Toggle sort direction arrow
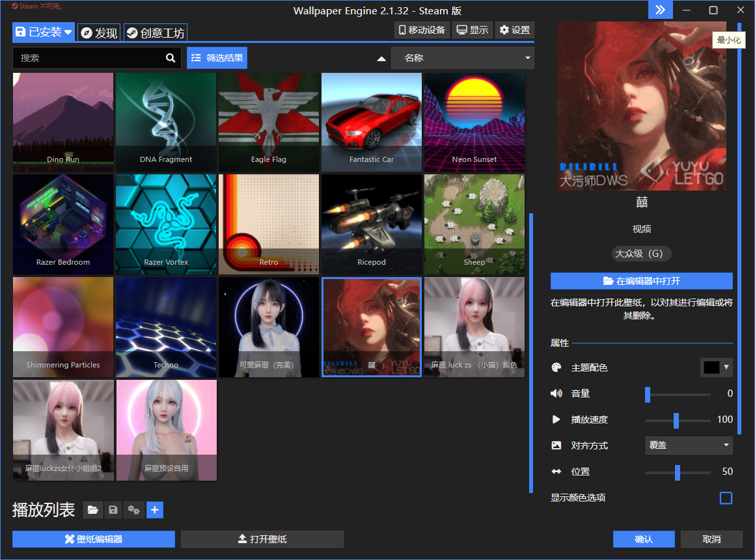 pos(381,59)
